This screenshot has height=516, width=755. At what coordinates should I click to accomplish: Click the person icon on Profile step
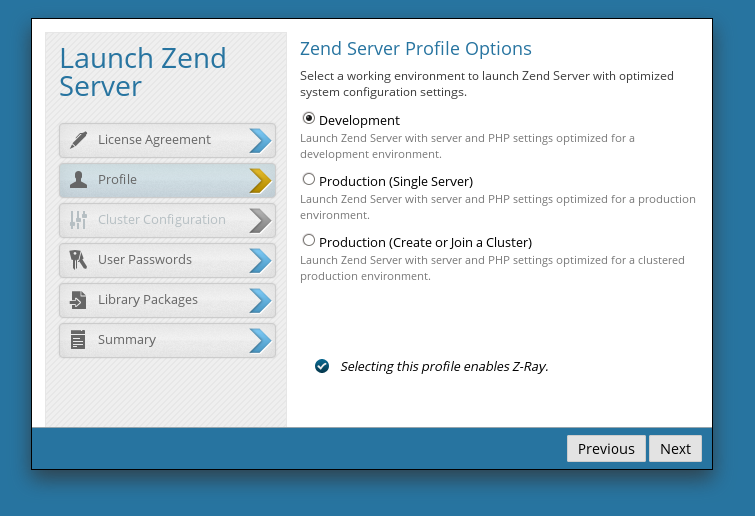coord(78,180)
